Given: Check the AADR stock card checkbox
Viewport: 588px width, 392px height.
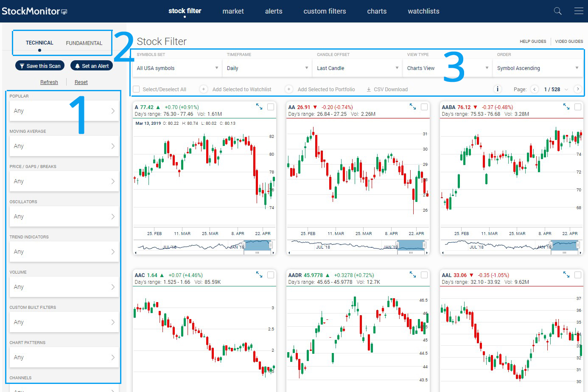Looking at the screenshot, I should click(x=424, y=275).
